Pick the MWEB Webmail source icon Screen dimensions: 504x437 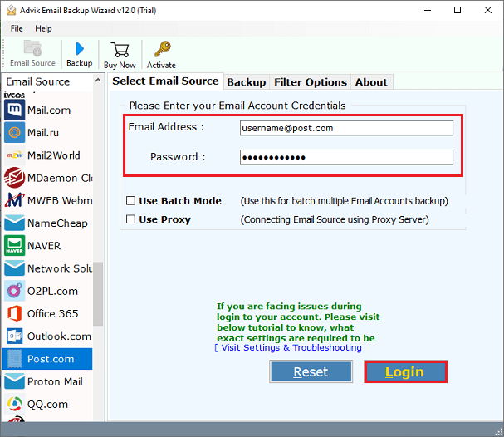(x=14, y=200)
